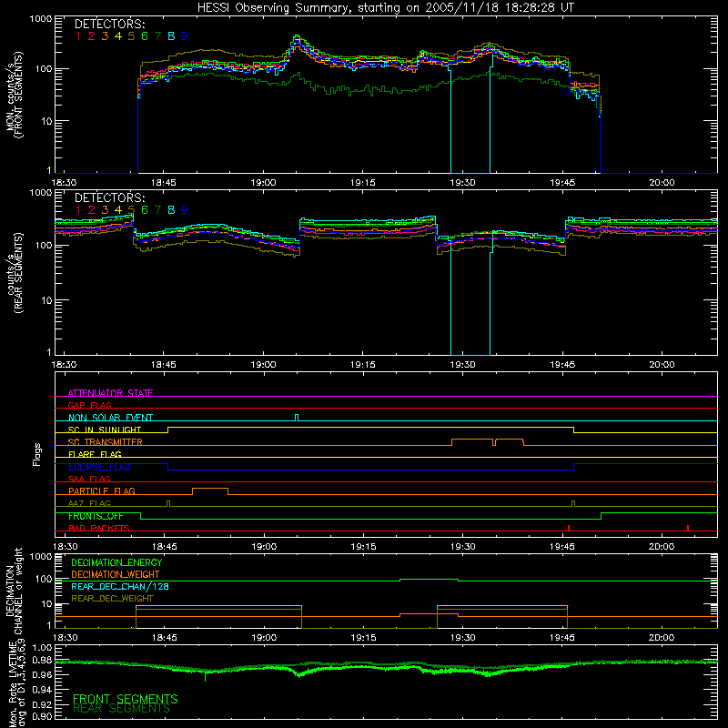Click the ATTENUATOR STATE flag label
The height and width of the screenshot is (728, 728).
tap(110, 393)
